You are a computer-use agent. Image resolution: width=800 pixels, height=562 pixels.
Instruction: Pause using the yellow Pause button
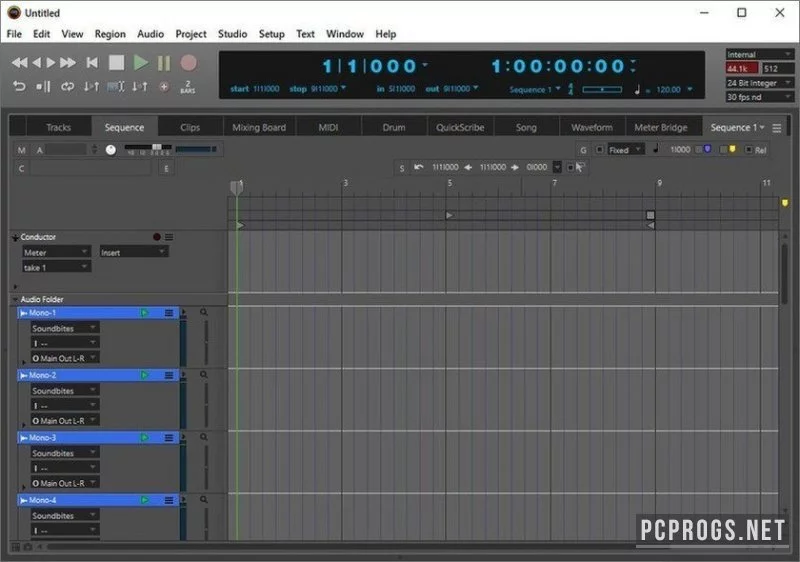[x=164, y=63]
